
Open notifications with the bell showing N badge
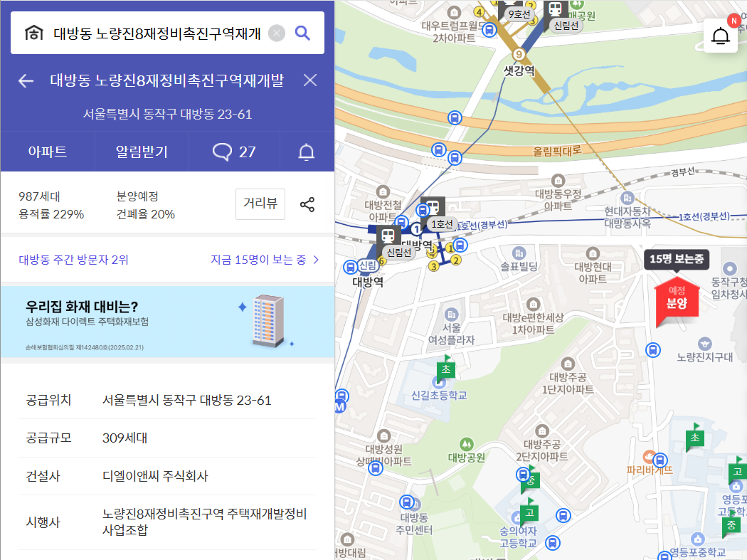pos(720,34)
